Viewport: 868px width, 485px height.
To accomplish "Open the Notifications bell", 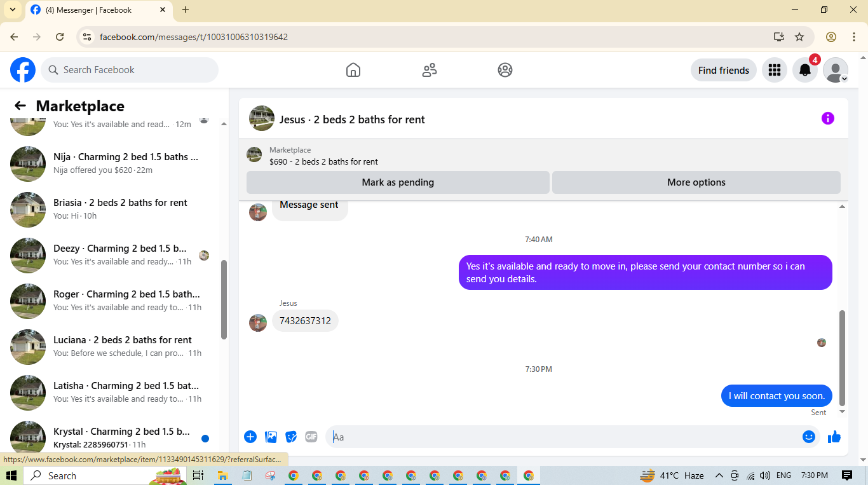I will coord(805,70).
